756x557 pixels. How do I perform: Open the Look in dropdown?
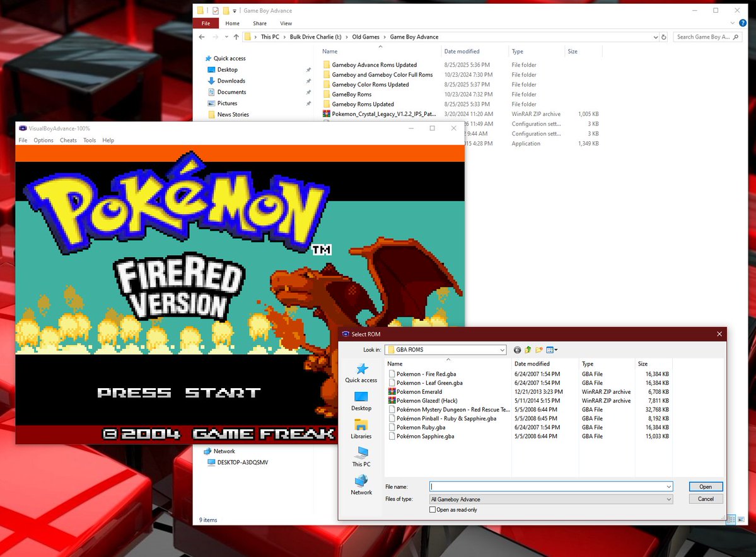point(503,350)
